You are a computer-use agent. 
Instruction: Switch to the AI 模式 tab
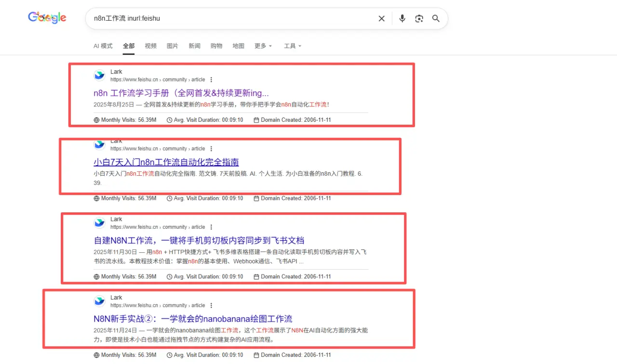click(x=103, y=46)
